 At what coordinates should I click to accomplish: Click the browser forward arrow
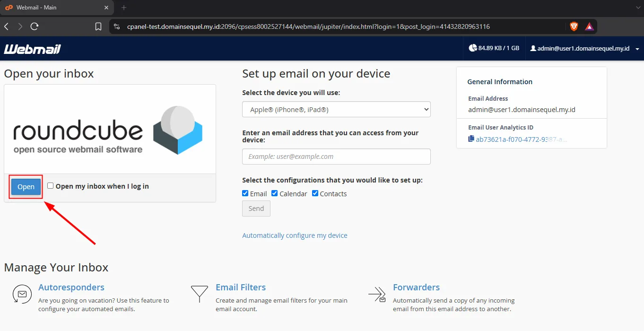20,26
